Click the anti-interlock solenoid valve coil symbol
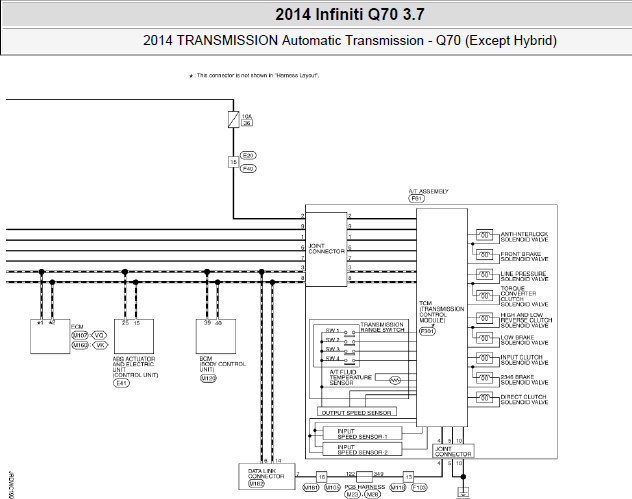The image size is (632, 499). point(484,235)
